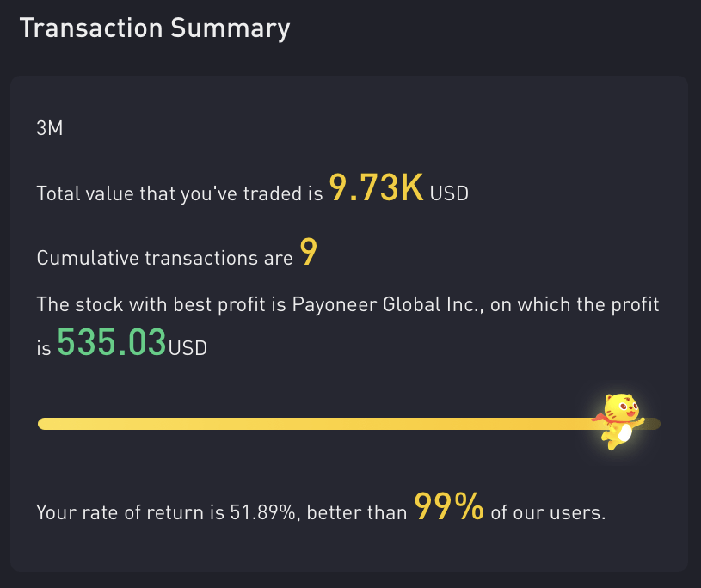Click "Total value that you've traded is" text
The image size is (701, 588).
tap(180, 193)
